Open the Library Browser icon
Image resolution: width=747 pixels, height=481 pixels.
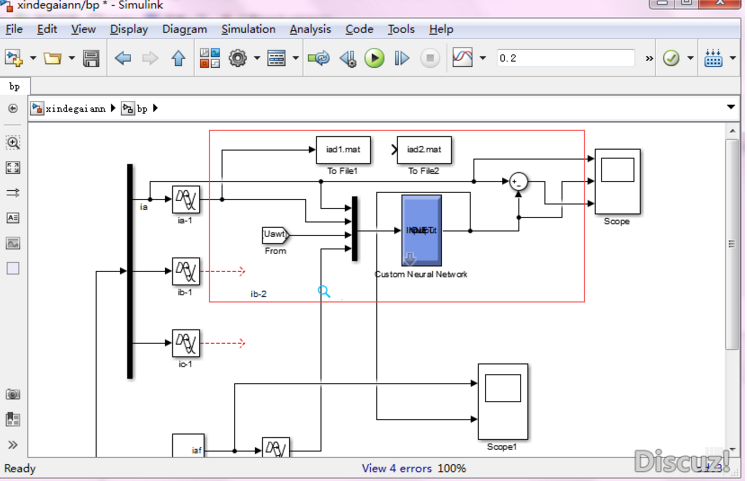209,59
